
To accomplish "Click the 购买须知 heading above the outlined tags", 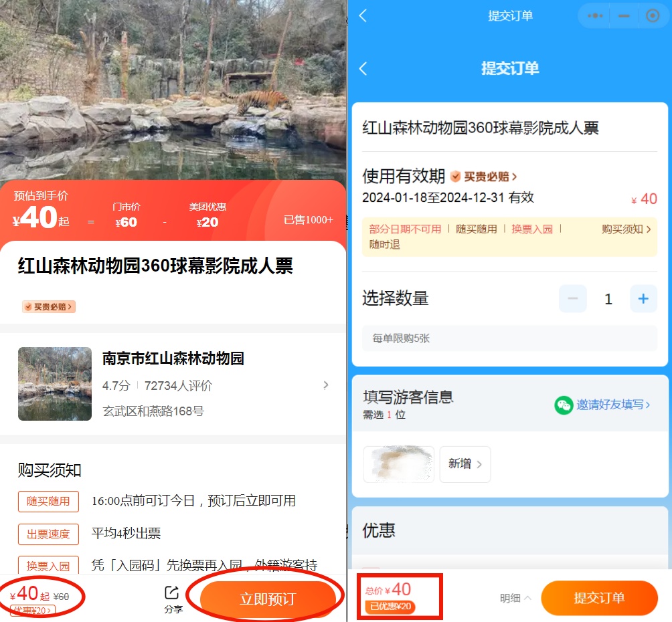I will [50, 470].
